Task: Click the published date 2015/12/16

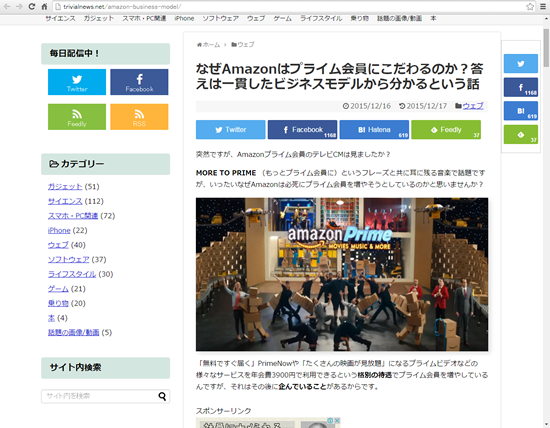Action: [x=370, y=106]
